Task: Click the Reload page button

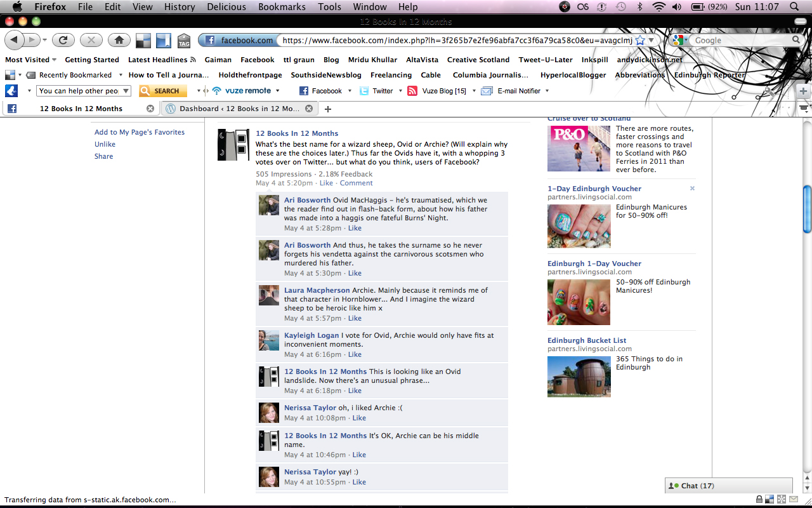Action: (x=63, y=40)
